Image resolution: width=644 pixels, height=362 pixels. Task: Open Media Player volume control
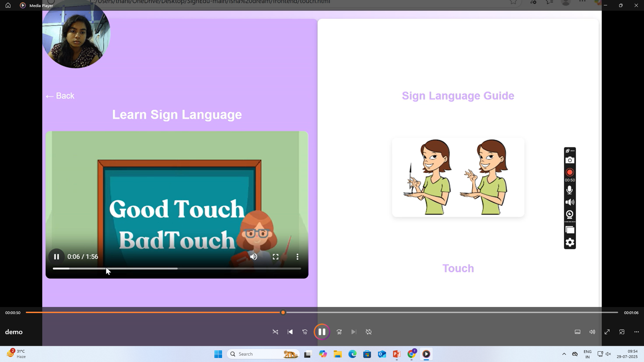click(592, 332)
